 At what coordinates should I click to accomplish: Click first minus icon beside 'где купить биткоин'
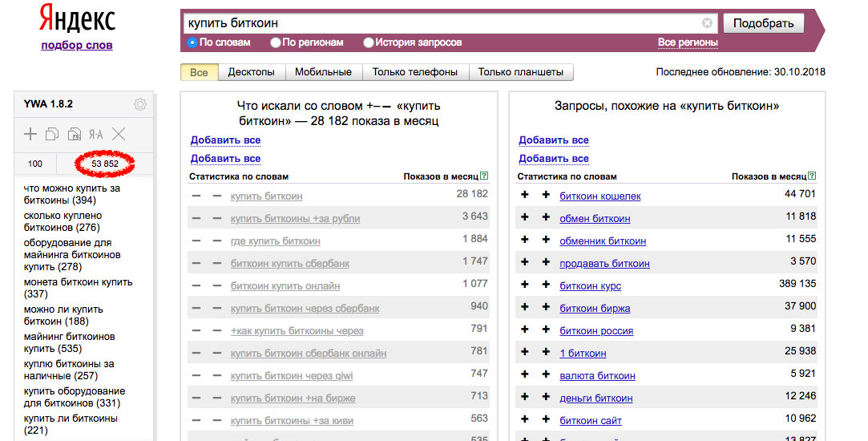click(x=196, y=241)
